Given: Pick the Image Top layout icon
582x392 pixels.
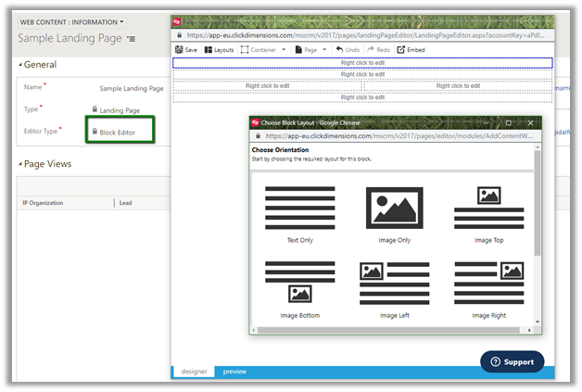Looking at the screenshot, I should (x=488, y=207).
